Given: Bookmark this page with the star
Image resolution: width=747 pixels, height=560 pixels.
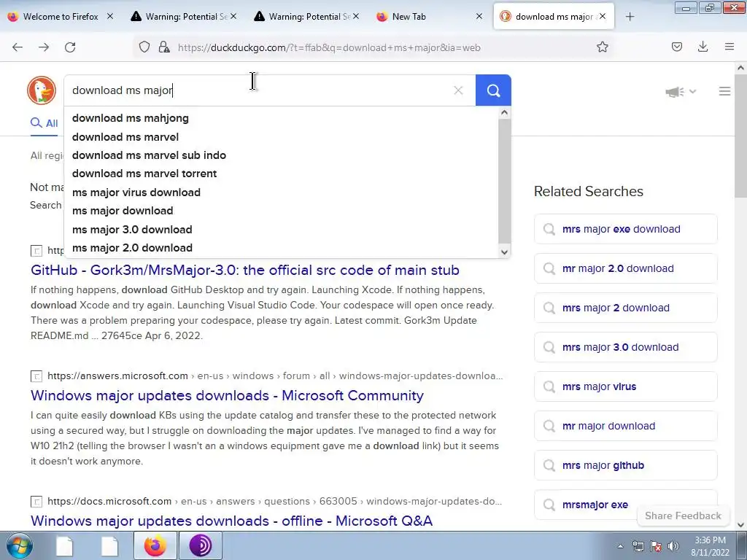Looking at the screenshot, I should click(602, 47).
